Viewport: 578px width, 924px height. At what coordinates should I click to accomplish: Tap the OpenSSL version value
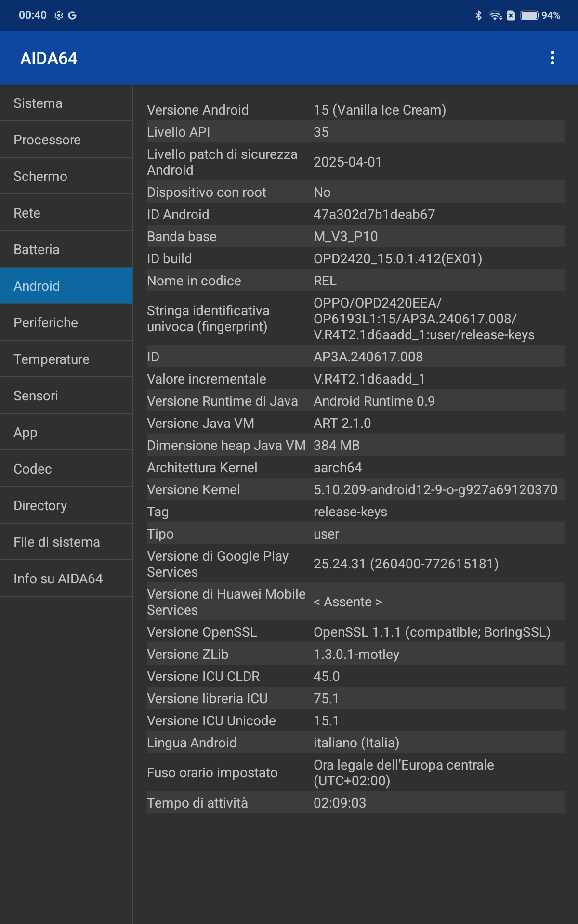pos(432,632)
